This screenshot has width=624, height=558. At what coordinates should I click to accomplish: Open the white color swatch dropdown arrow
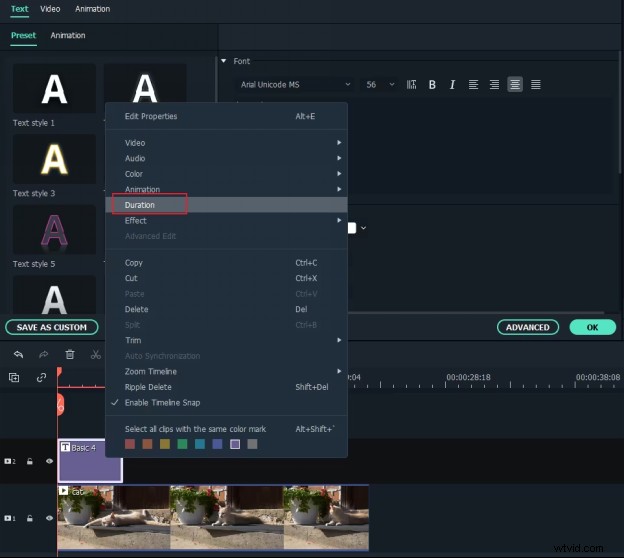pyautogui.click(x=363, y=228)
